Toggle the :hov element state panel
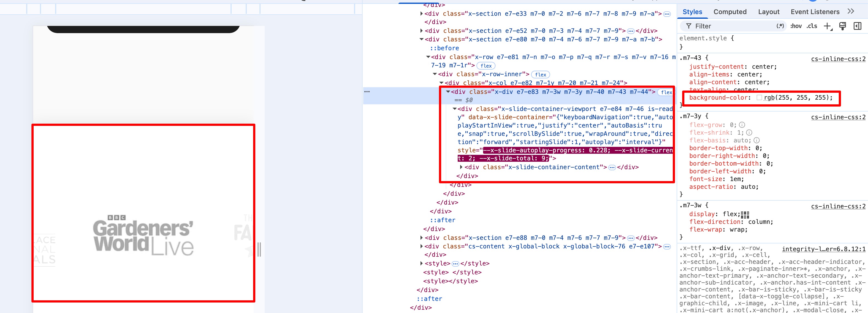Viewport: 868px width, 313px height. [x=796, y=26]
